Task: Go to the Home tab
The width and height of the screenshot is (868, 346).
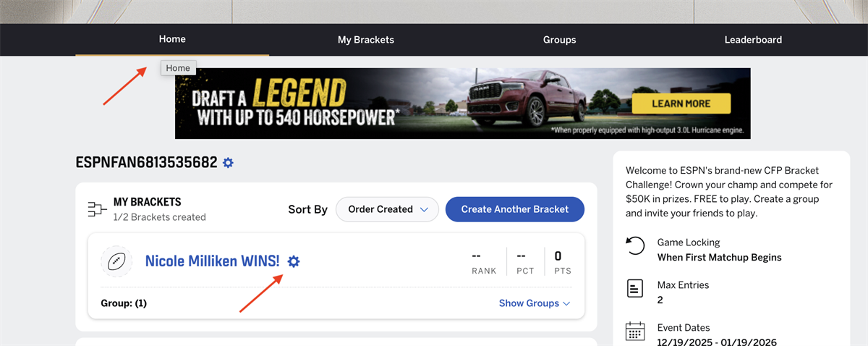Action: coord(172,39)
